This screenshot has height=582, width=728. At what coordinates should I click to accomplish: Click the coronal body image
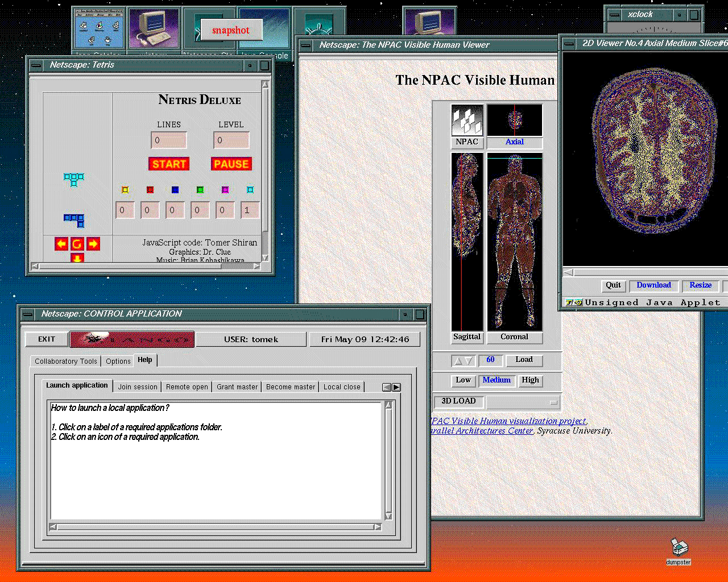tap(515, 242)
